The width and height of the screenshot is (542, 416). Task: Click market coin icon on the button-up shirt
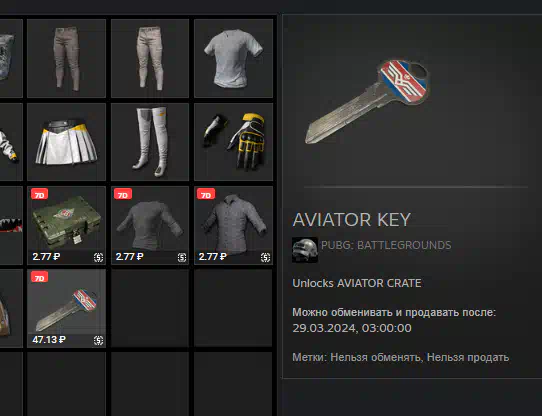(265, 257)
